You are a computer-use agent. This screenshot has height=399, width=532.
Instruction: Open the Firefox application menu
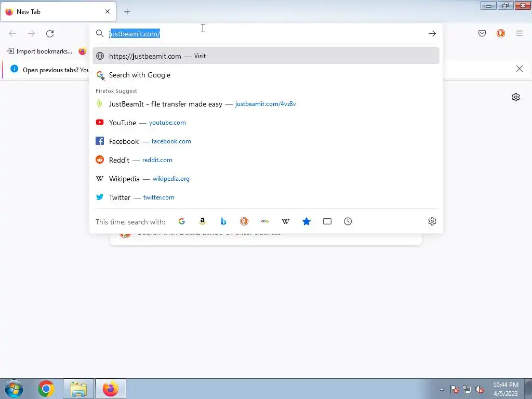(x=519, y=33)
